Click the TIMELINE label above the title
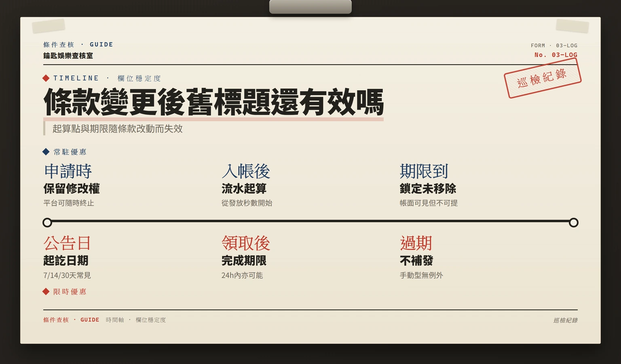 tap(76, 78)
